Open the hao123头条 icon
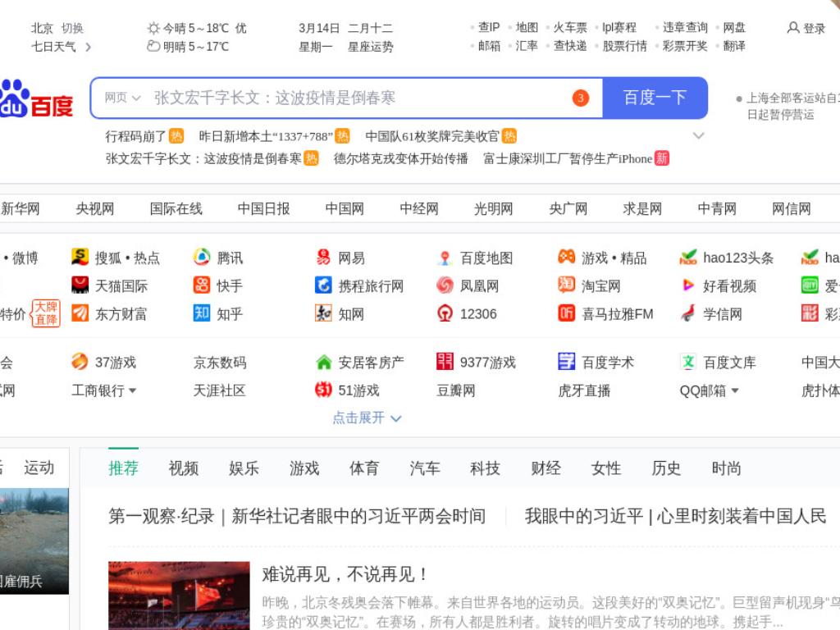840x630 pixels. click(688, 257)
